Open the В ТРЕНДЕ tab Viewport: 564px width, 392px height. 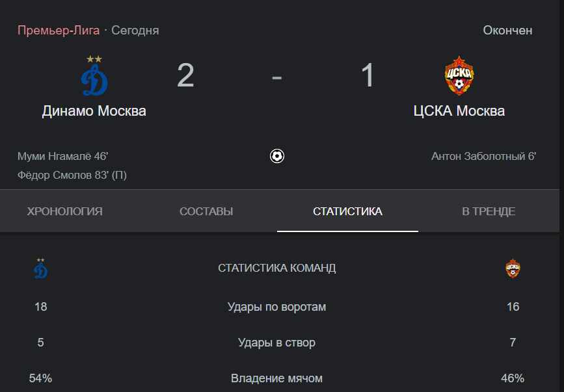pyautogui.click(x=489, y=211)
